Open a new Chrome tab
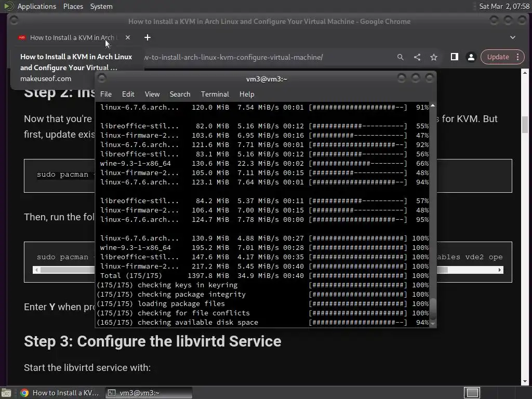The width and height of the screenshot is (532, 399). click(147, 37)
